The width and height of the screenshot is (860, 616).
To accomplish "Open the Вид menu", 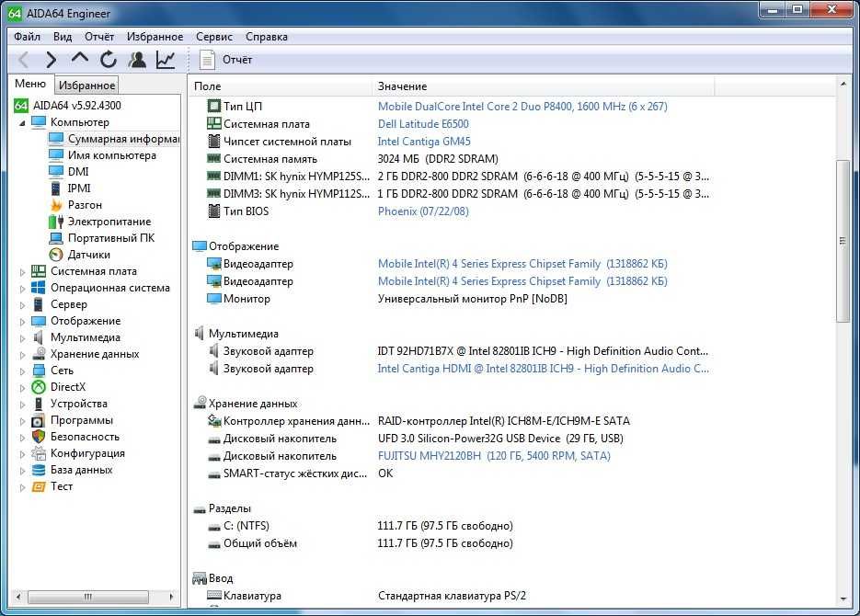I will [x=63, y=37].
